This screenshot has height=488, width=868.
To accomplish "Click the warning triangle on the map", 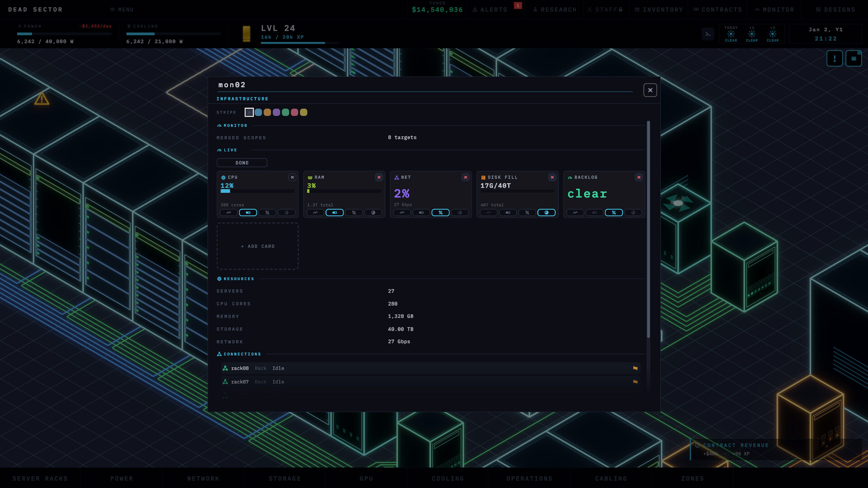I will 42,99.
